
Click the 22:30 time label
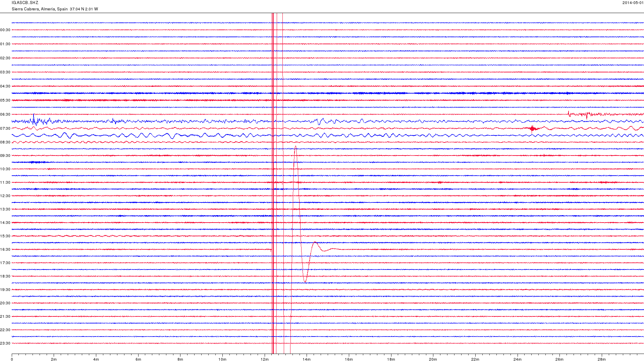(5, 330)
